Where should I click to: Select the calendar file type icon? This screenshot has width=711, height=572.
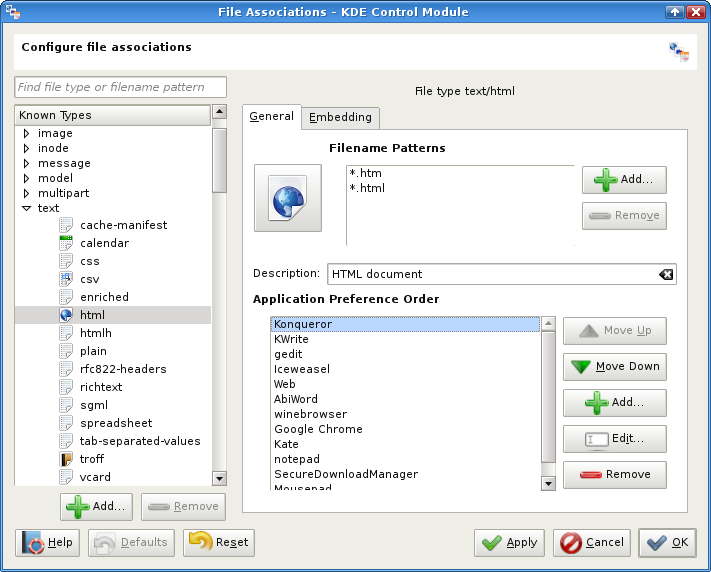[x=67, y=243]
